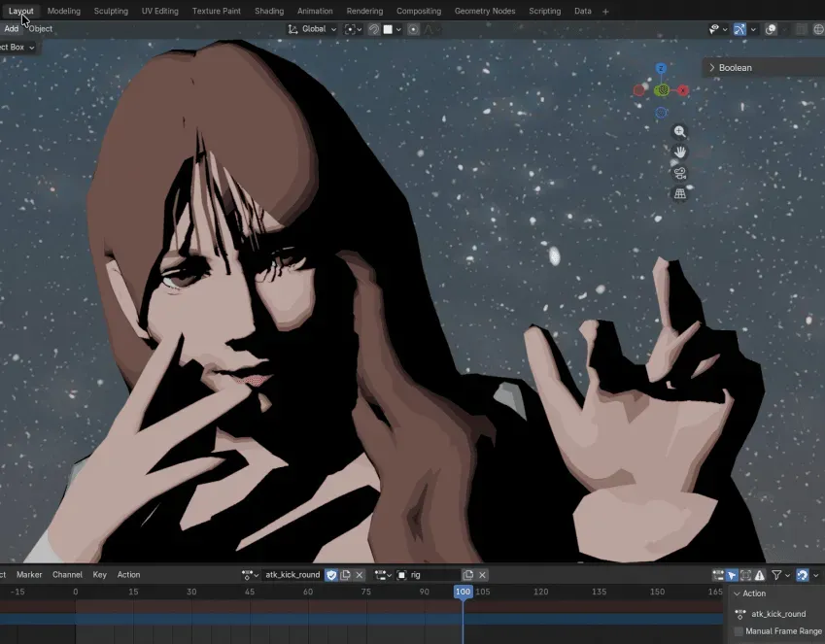The width and height of the screenshot is (825, 644).
Task: Open the Marker menu in dope sheet
Action: click(x=29, y=575)
